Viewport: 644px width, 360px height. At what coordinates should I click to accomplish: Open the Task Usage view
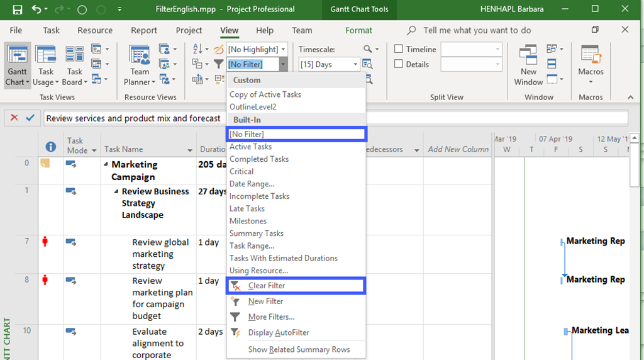pyautogui.click(x=45, y=65)
